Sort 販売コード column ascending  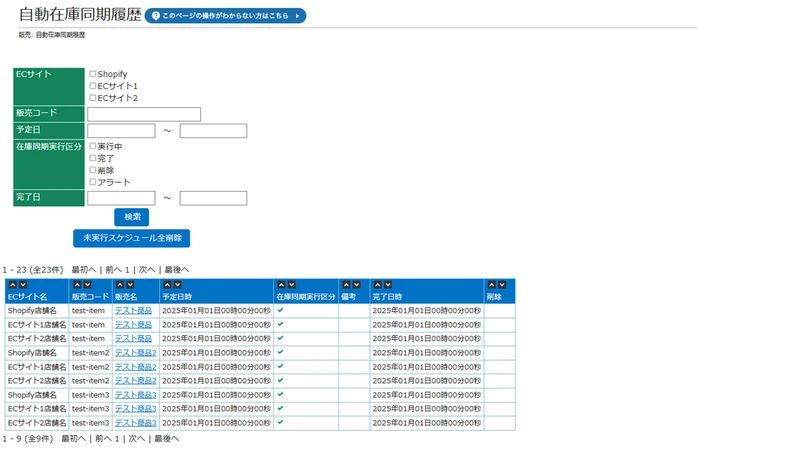[x=77, y=285]
